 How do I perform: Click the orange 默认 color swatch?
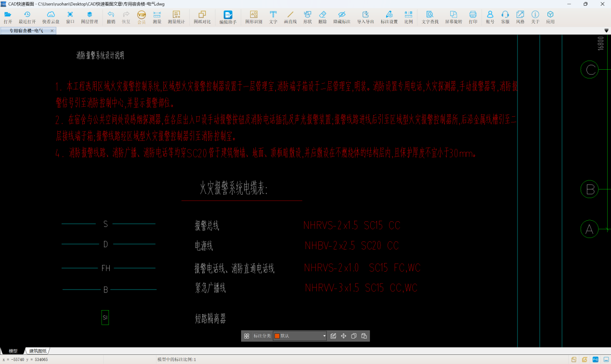[x=277, y=336]
